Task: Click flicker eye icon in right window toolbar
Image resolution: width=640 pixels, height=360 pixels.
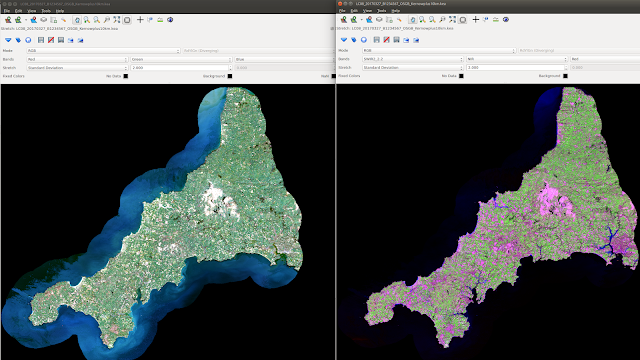Action: pos(506,20)
